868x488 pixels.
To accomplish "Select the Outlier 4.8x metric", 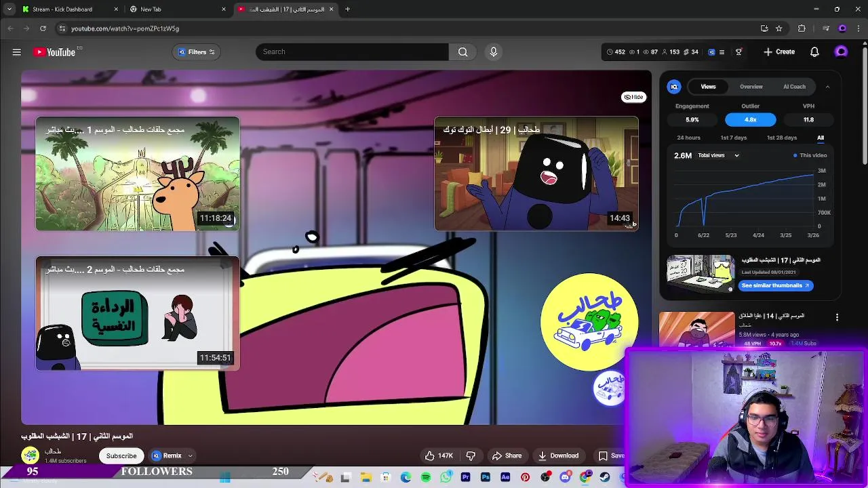I will coord(750,119).
